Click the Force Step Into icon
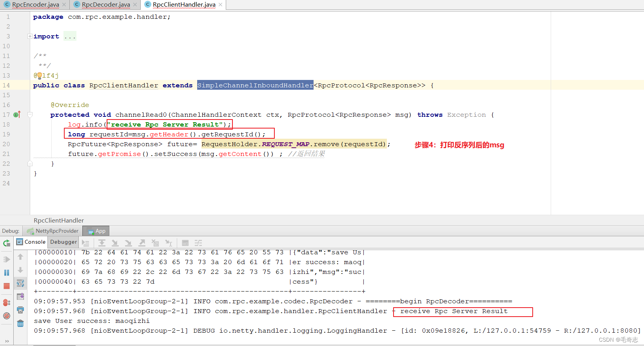Viewport: 644px width, 346px height. click(128, 243)
